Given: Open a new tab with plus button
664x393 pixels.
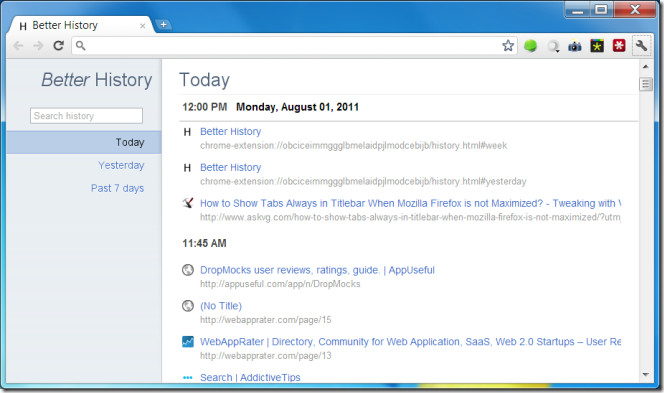Looking at the screenshot, I should (x=163, y=25).
